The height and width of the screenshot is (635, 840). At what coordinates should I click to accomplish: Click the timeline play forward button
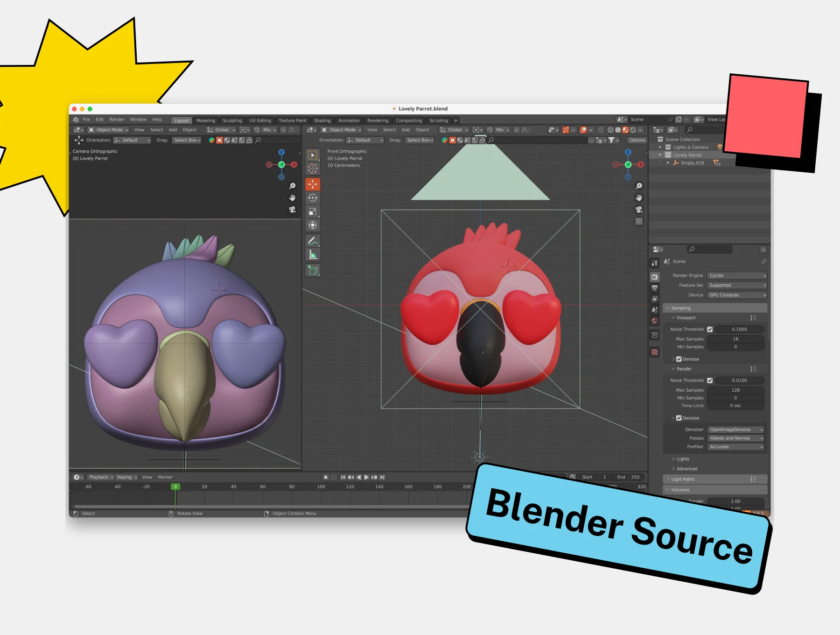[x=366, y=477]
